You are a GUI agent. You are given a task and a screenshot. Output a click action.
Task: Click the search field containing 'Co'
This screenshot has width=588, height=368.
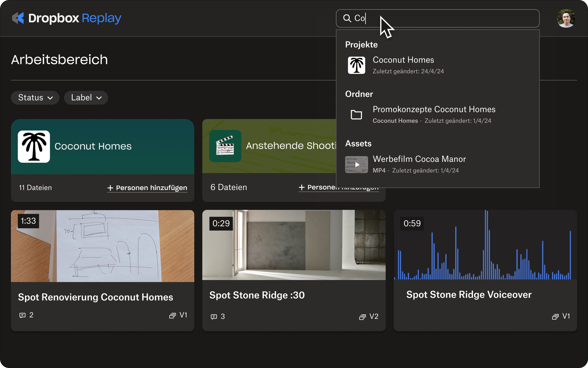438,18
